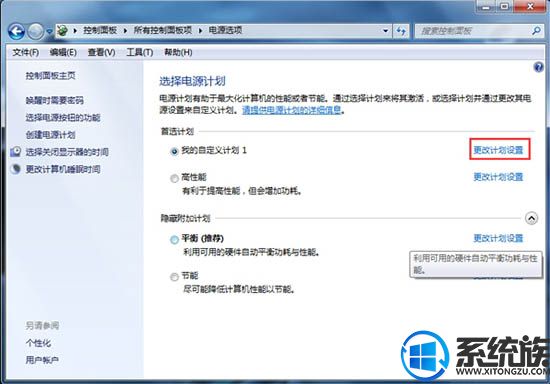Open 唤醒时需要密码 settings
This screenshot has height=384, width=550.
point(55,101)
